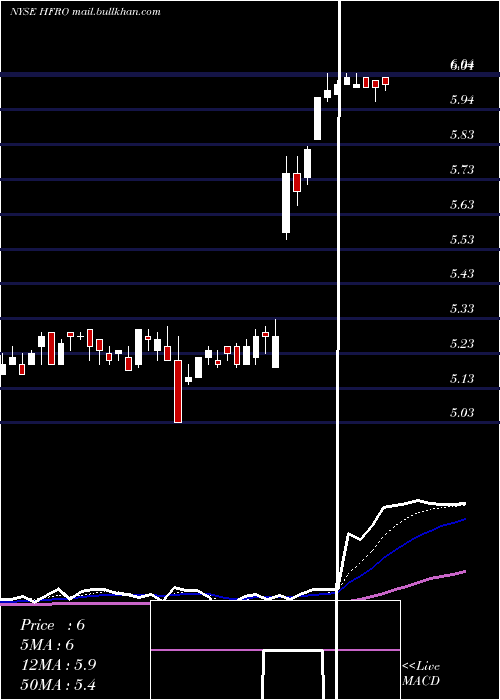500x700 pixels.
Task: Click the 5.94 price axis label
Action: pos(462,100)
